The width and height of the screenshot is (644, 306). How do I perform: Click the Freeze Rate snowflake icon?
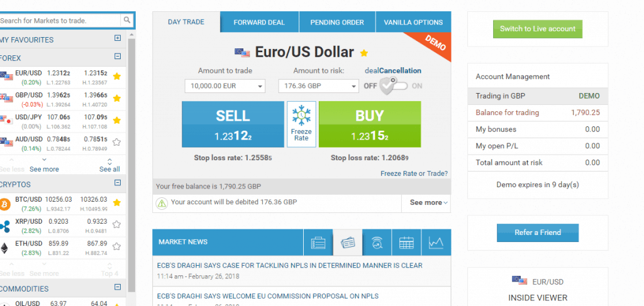tap(301, 116)
